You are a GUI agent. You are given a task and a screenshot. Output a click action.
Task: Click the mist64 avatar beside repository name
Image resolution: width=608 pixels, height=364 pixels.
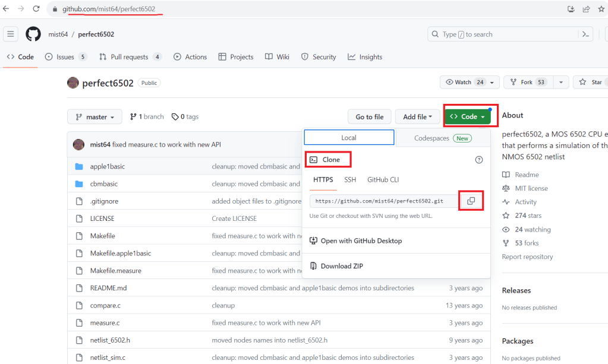click(x=73, y=83)
